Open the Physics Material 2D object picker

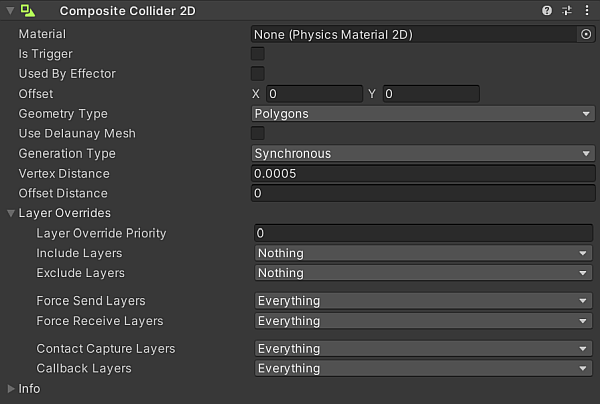tap(586, 34)
